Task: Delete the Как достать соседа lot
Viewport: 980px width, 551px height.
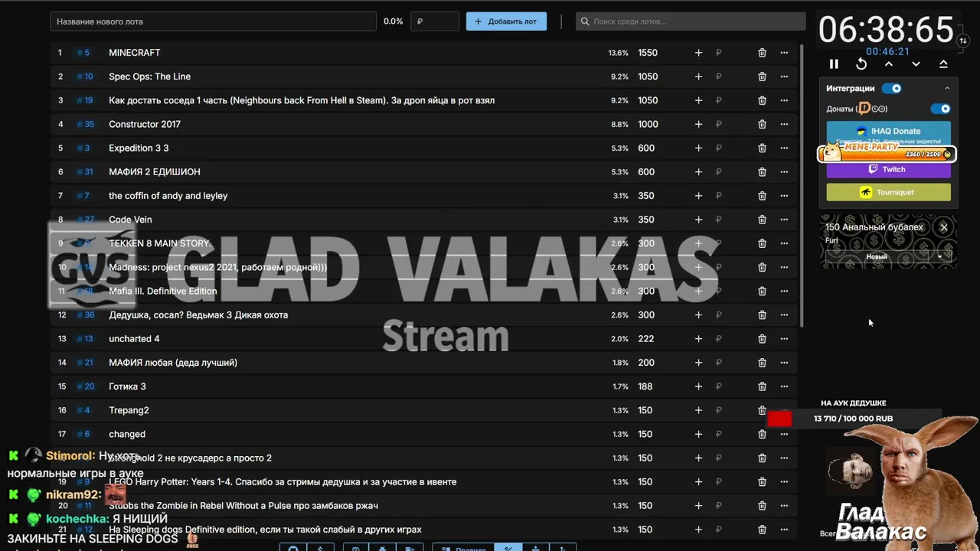Action: (762, 100)
